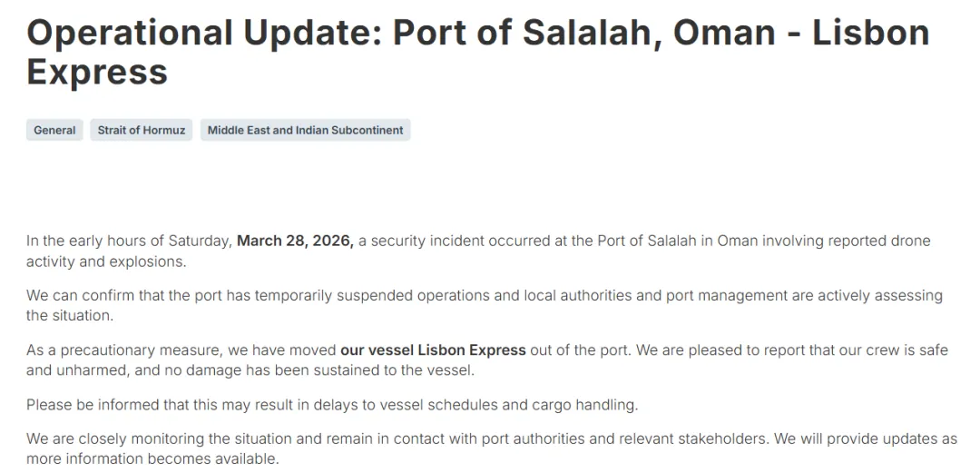Click 'Lisbon' at the heading's first line end
The width and height of the screenshot is (980, 473).
[870, 34]
